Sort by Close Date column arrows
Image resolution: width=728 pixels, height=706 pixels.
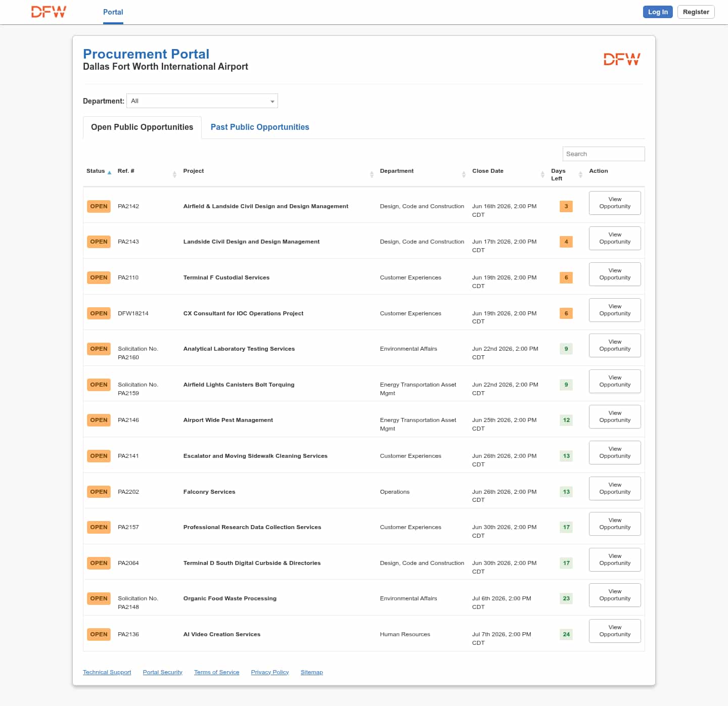coord(542,174)
